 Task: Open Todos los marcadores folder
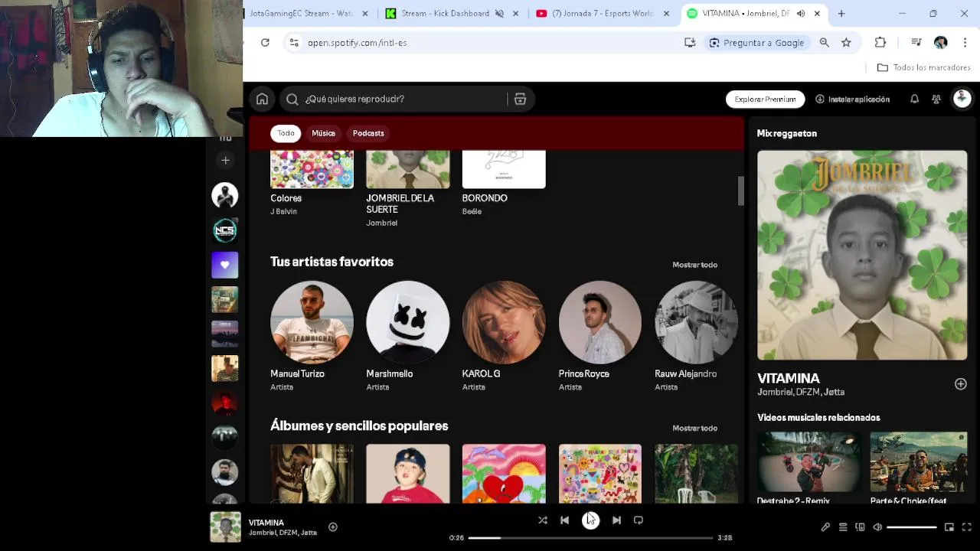pyautogui.click(x=924, y=67)
